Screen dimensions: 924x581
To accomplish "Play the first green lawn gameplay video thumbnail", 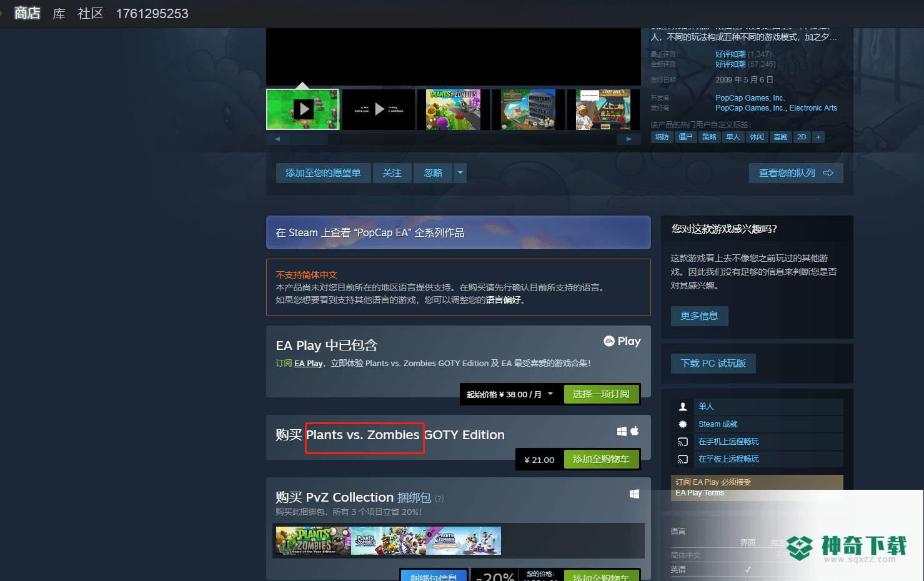I will pyautogui.click(x=302, y=109).
